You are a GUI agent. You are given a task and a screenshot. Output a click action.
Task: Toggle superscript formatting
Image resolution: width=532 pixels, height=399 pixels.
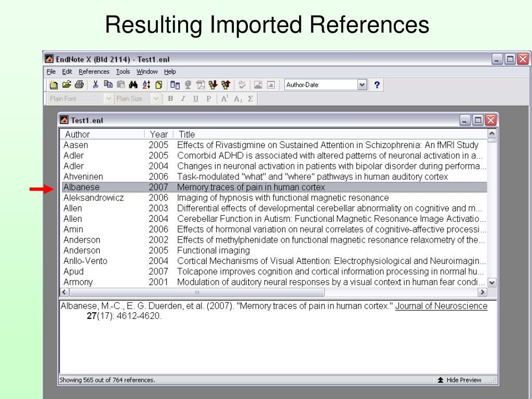(224, 99)
